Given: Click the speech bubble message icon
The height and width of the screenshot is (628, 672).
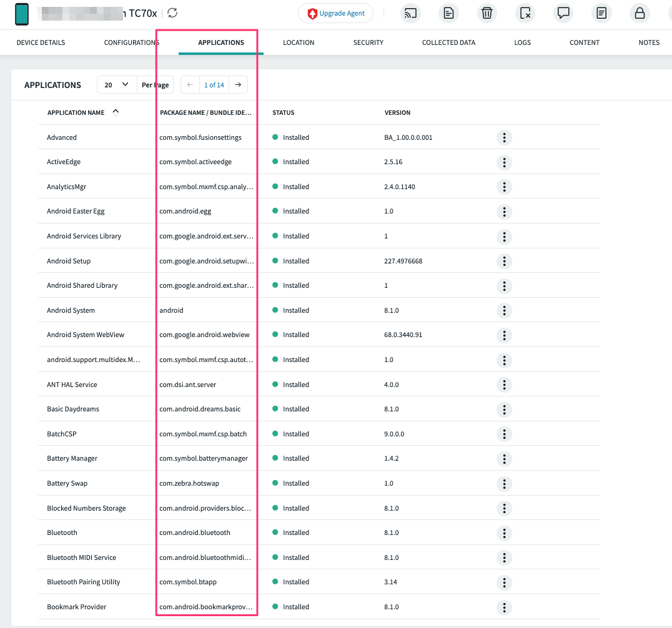Looking at the screenshot, I should click(x=563, y=13).
